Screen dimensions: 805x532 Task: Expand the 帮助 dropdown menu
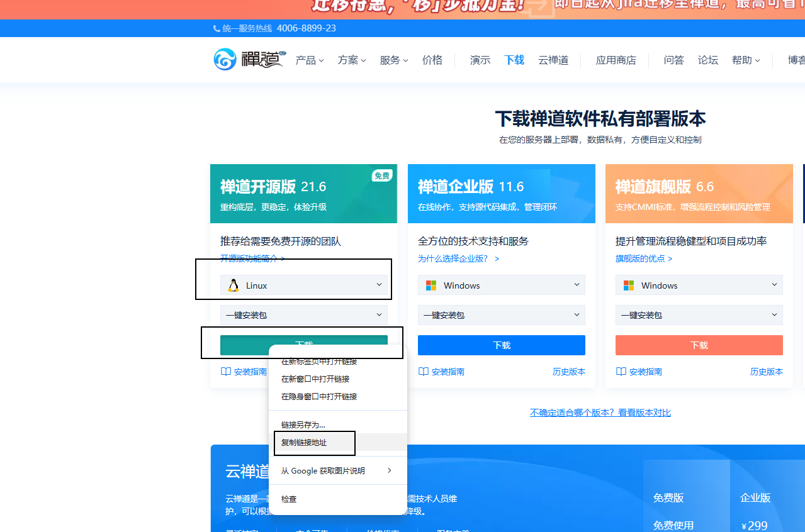tap(746, 60)
